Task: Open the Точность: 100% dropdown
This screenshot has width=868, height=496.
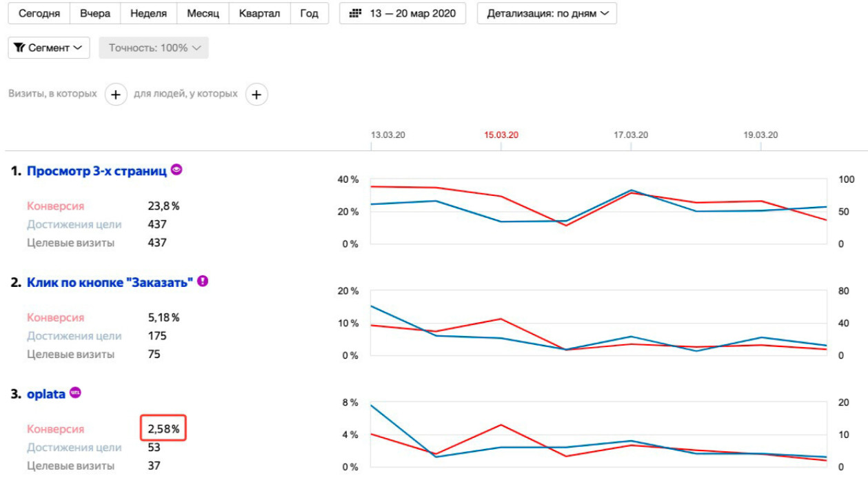Action: [x=154, y=48]
